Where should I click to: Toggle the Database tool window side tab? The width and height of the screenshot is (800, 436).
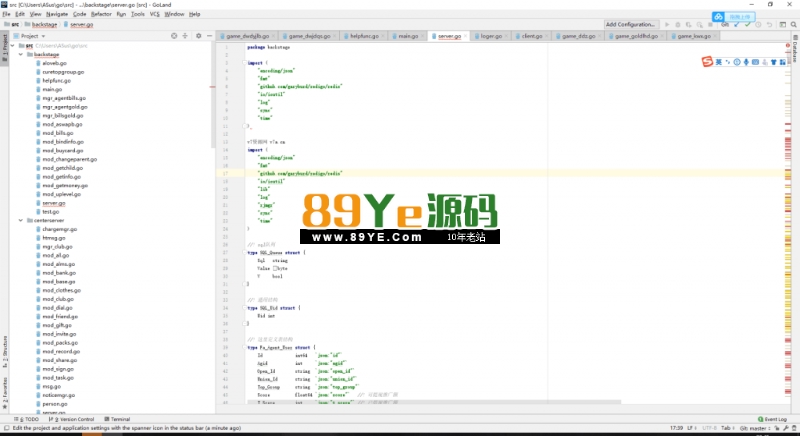click(x=795, y=49)
